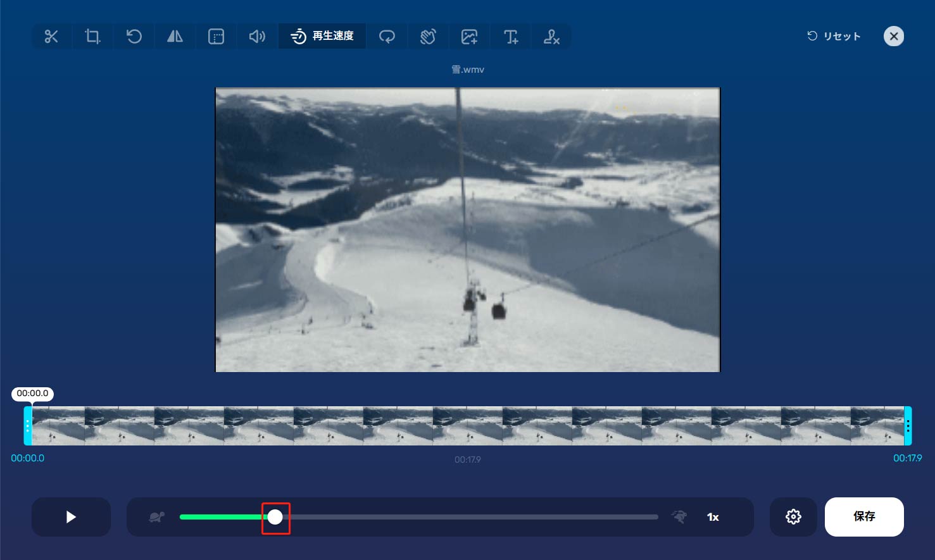935x560 pixels.
Task: Click the playback speed slider handle
Action: coord(275,517)
